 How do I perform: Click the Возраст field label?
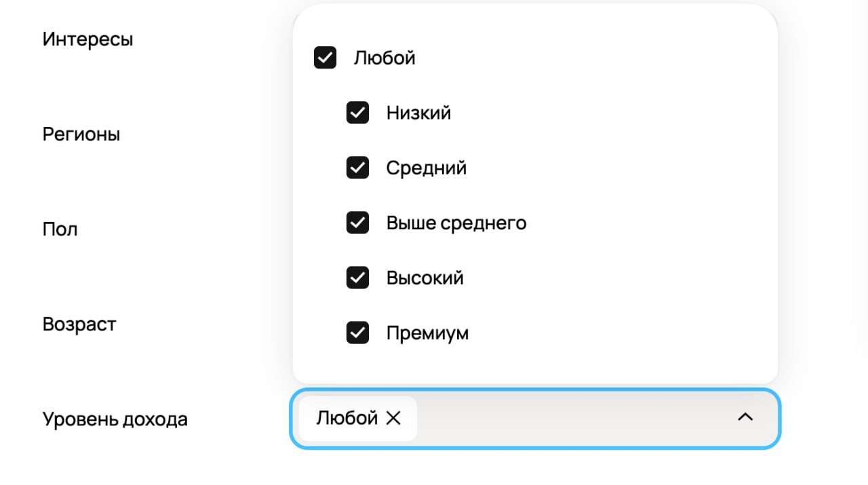pyautogui.click(x=79, y=324)
